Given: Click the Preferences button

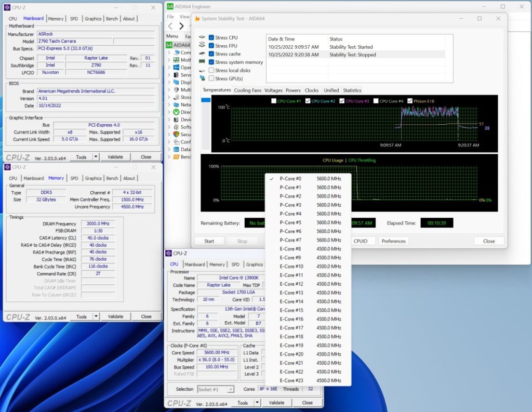Looking at the screenshot, I should click(x=394, y=241).
